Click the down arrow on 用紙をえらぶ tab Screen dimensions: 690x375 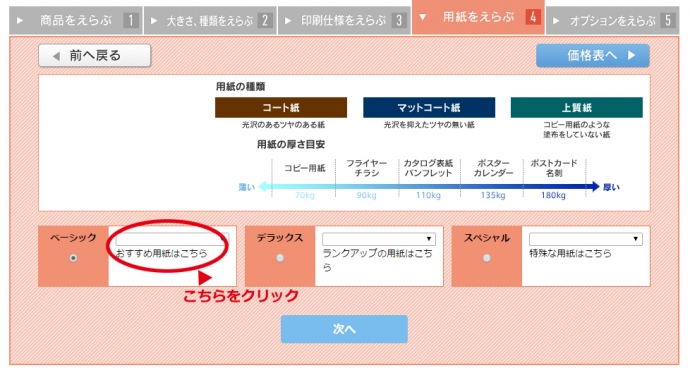422,17
